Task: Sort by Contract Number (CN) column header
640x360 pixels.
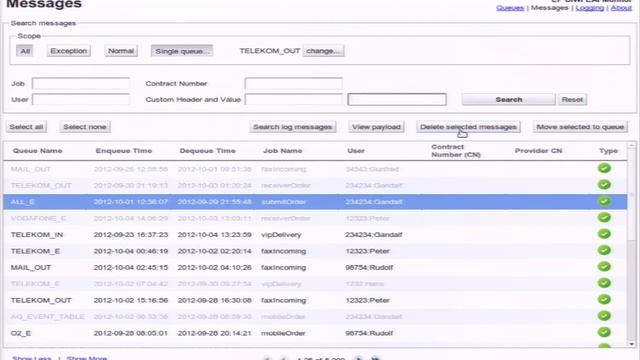Action: pyautogui.click(x=456, y=151)
